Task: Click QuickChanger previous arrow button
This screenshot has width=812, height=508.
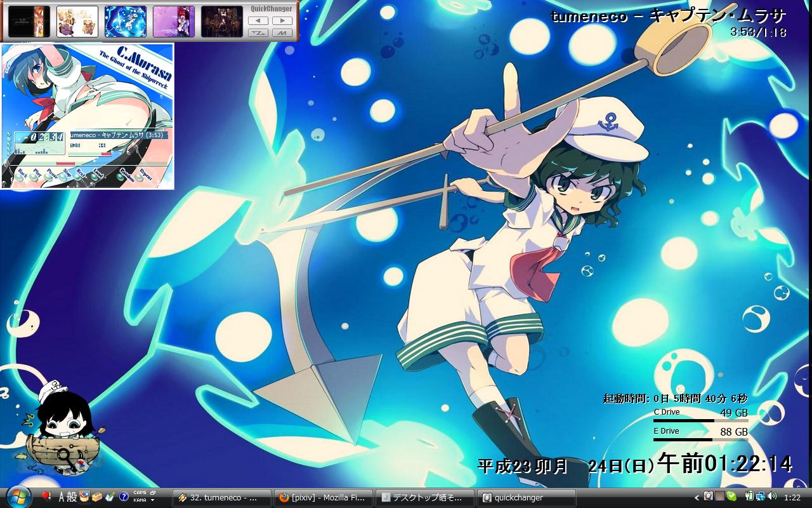Action: coord(258,20)
